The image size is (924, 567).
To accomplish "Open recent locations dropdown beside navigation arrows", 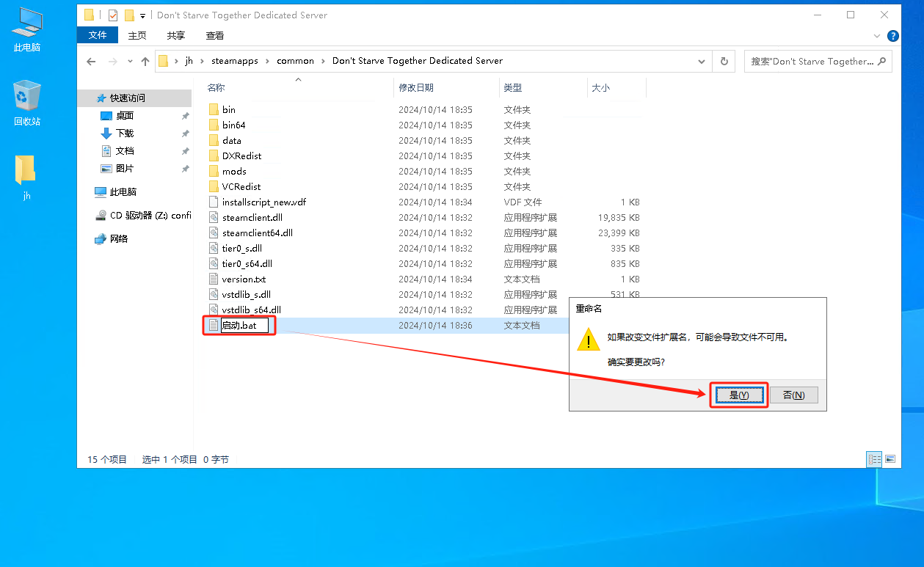I will [x=129, y=62].
